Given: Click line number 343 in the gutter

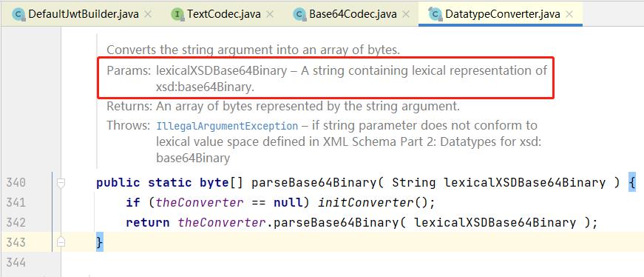Looking at the screenshot, I should click(16, 242).
